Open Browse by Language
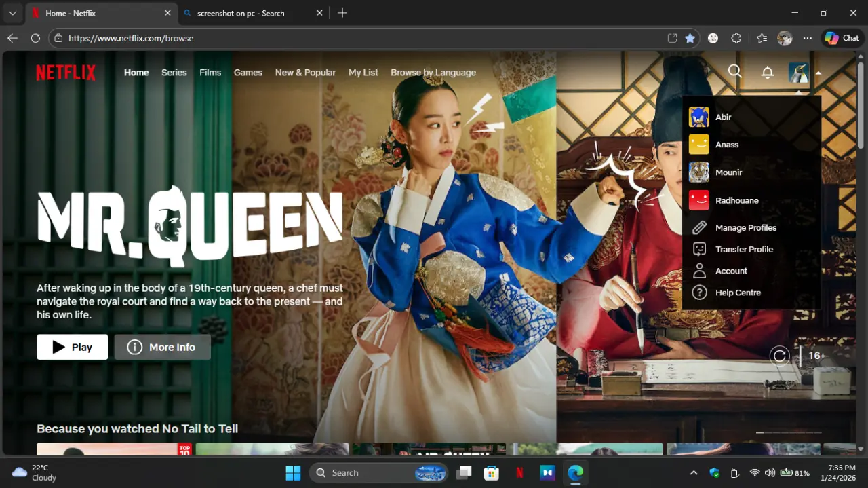Viewport: 868px width, 488px height. pos(433,73)
